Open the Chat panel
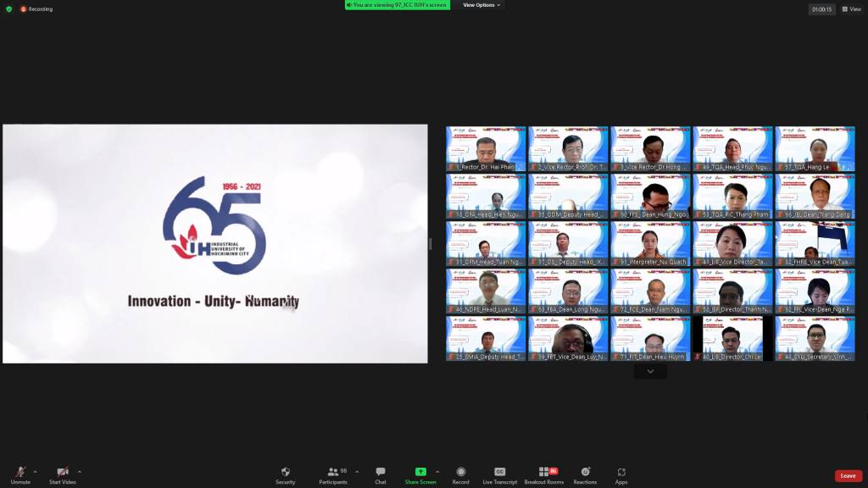The image size is (868, 488). coord(381,475)
